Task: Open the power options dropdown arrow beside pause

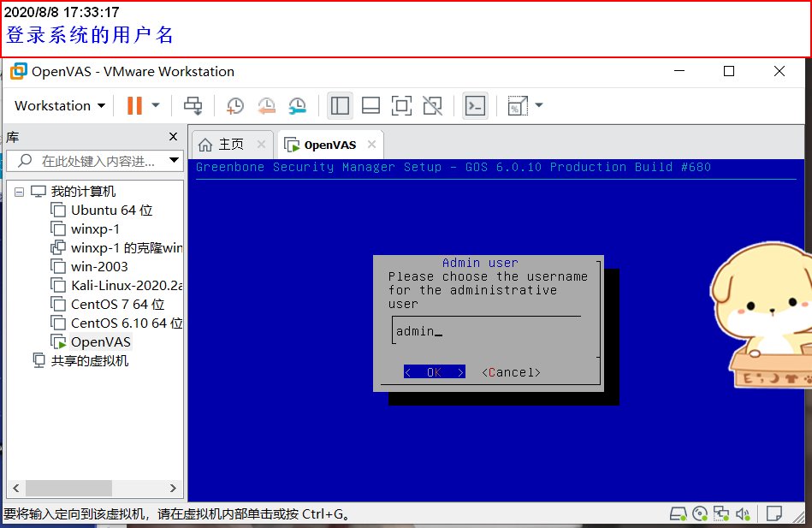Action: coord(156,106)
